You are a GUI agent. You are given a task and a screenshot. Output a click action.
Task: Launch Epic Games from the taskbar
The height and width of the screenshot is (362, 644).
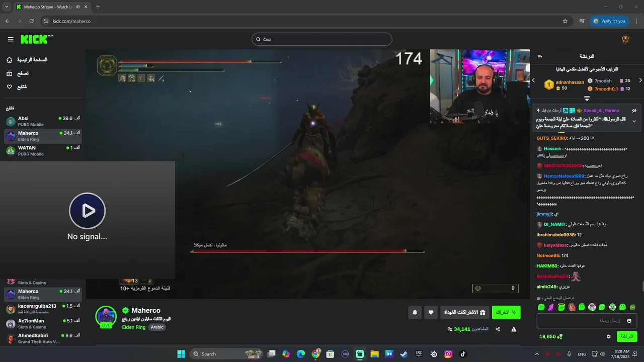tap(419, 354)
